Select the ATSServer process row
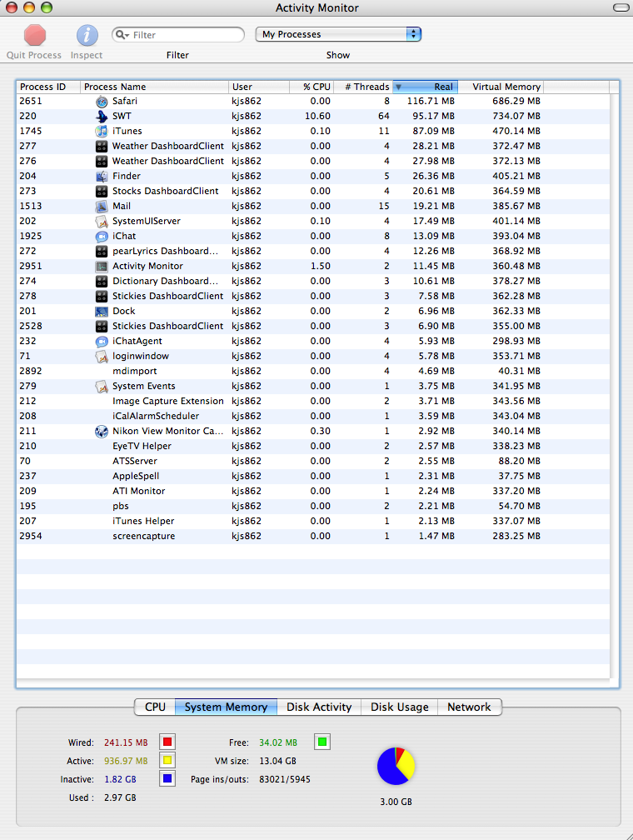633x840 pixels. [312, 462]
